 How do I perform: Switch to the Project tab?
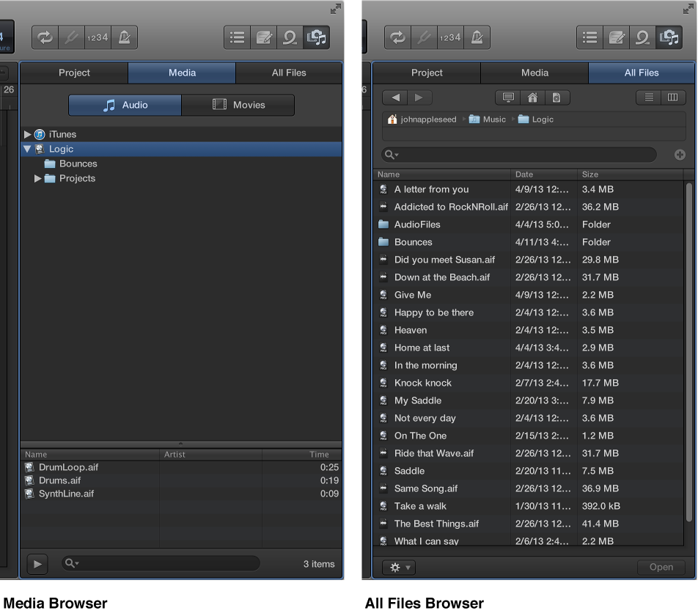coord(73,73)
